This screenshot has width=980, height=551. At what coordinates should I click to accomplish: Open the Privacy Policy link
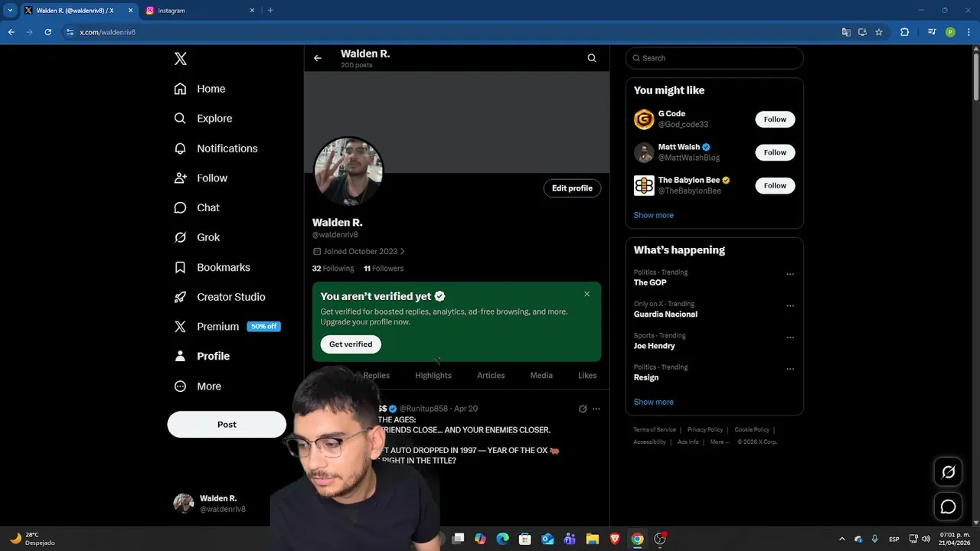(x=705, y=430)
